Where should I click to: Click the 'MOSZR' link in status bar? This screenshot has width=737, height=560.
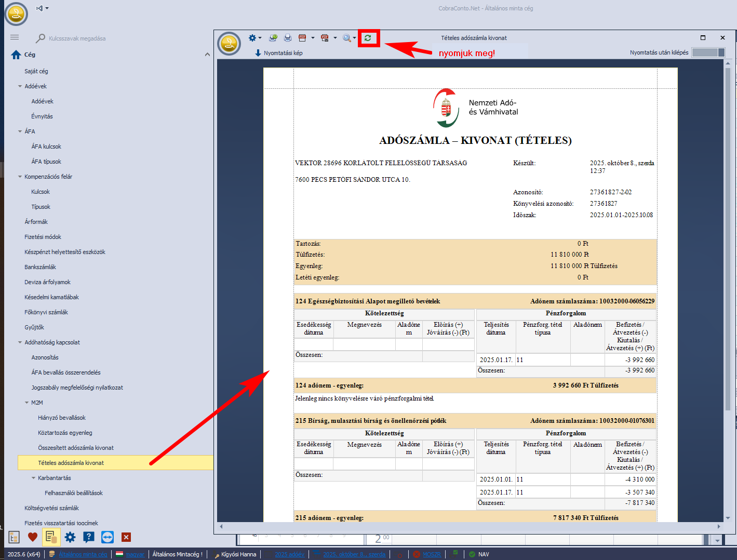[432, 554]
